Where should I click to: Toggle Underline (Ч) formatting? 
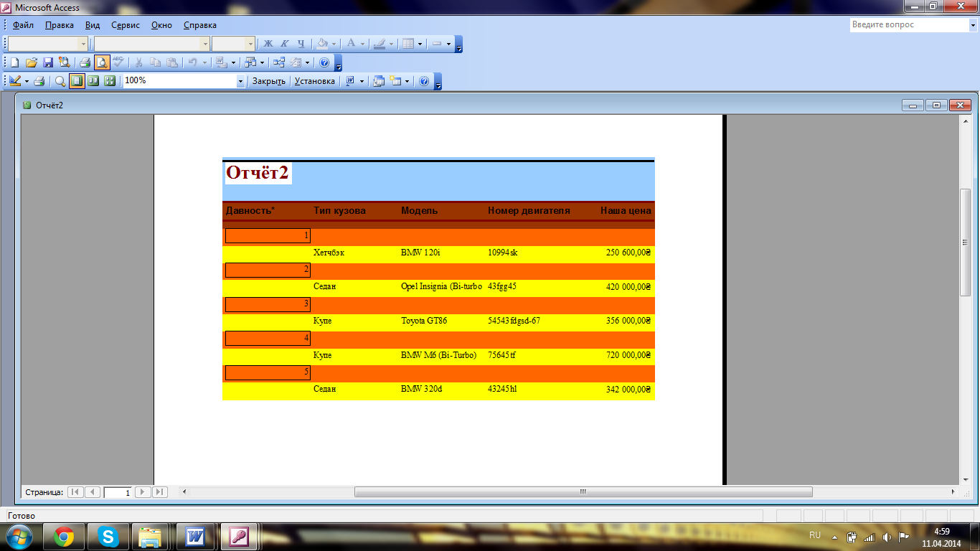point(301,44)
